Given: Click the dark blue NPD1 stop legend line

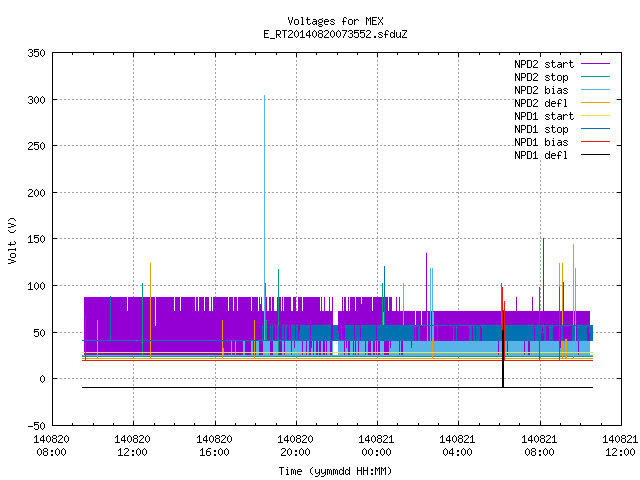Looking at the screenshot, I should click(x=595, y=129).
